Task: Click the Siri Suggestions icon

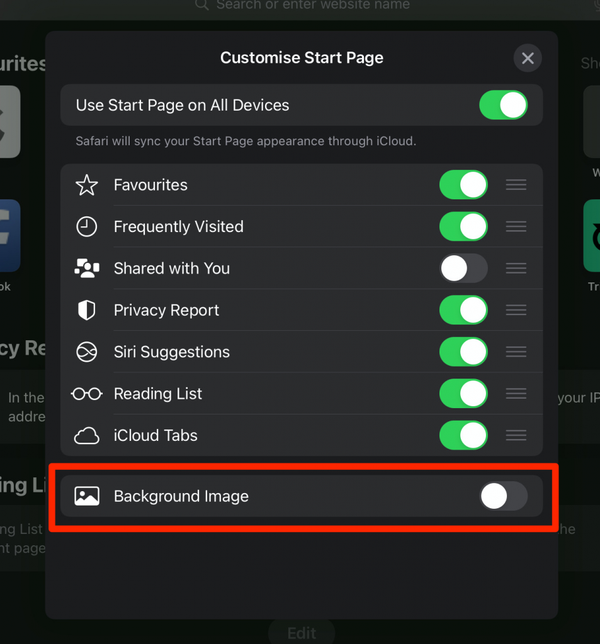Action: [87, 352]
